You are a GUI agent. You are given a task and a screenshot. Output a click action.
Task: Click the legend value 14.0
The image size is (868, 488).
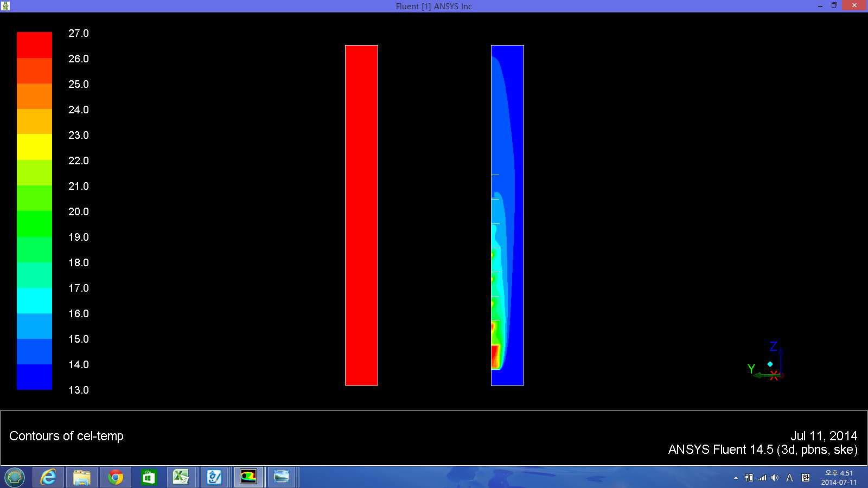pyautogui.click(x=78, y=364)
